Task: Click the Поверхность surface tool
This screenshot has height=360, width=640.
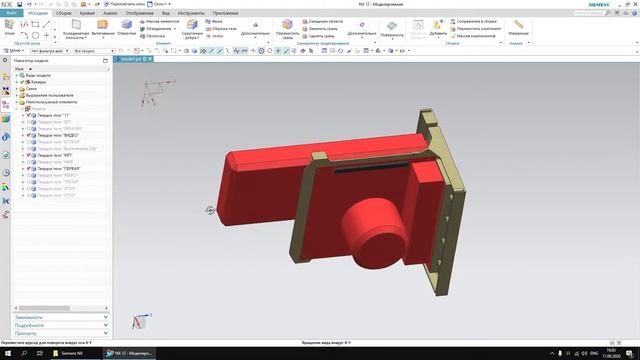Action: (392, 29)
